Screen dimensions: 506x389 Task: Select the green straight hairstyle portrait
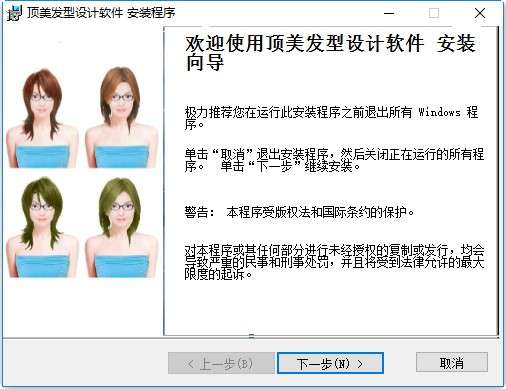click(x=120, y=227)
